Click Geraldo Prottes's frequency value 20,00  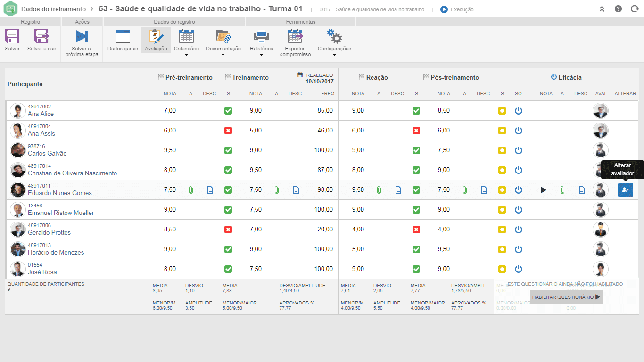point(325,230)
